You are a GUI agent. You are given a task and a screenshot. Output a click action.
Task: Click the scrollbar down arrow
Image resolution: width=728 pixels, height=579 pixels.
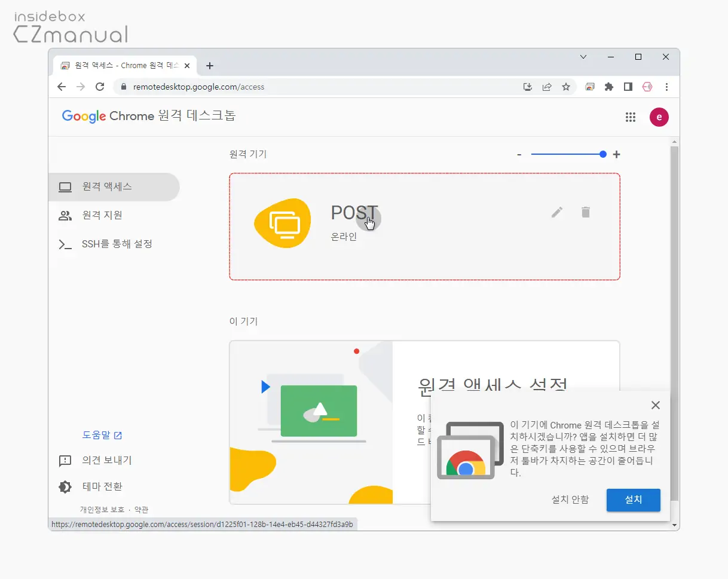(x=675, y=525)
